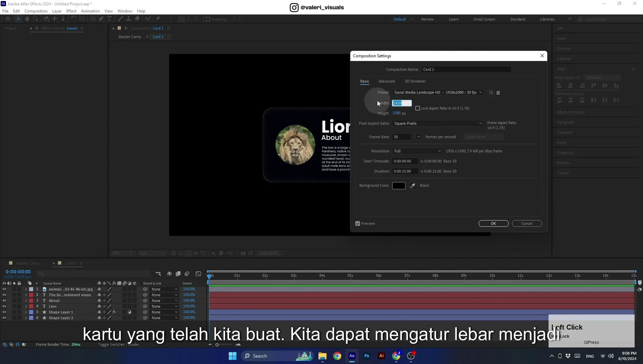The width and height of the screenshot is (643, 364).
Task: Open the Frame Rate dropdown arrow
Action: coord(418,137)
